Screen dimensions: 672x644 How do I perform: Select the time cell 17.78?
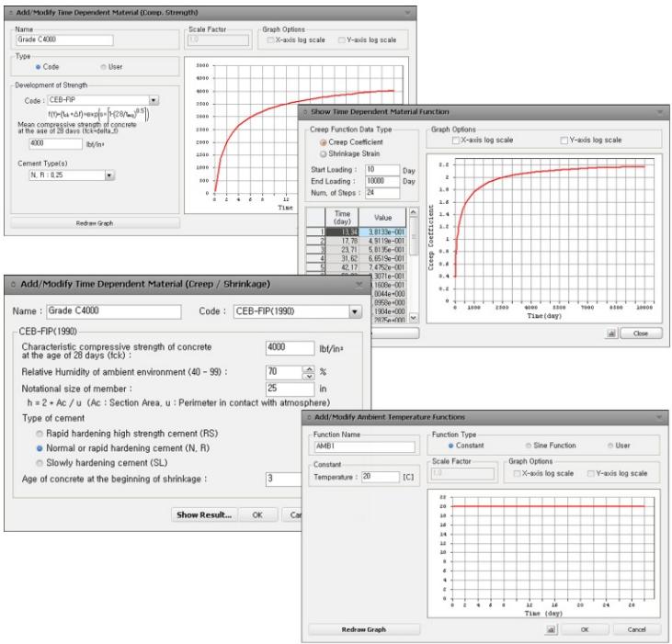[342, 241]
